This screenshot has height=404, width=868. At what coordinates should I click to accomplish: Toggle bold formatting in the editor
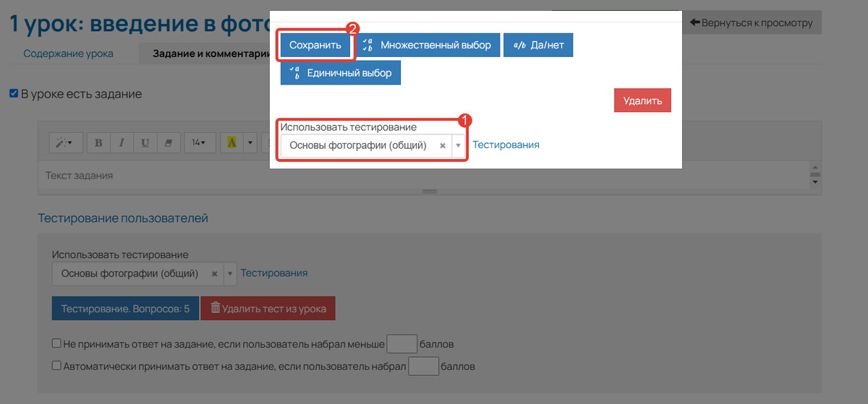98,142
